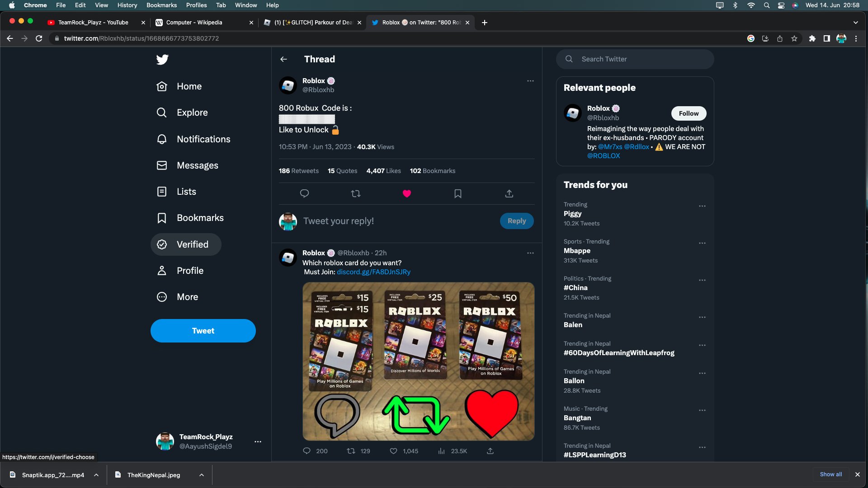Expand the More menu in the sidebar
This screenshot has width=868, height=488.
(177, 297)
